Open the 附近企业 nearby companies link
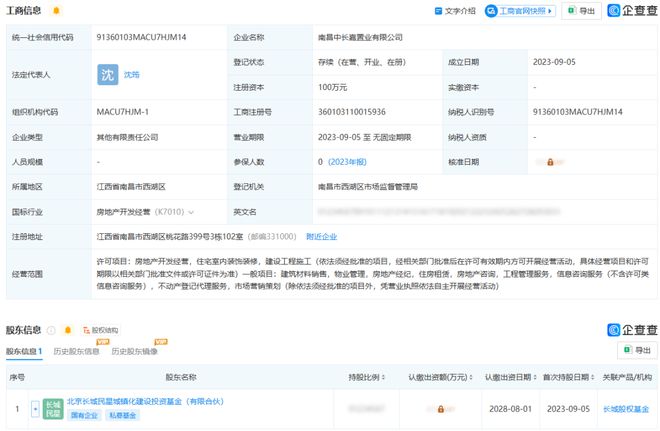The height and width of the screenshot is (431, 660). [322, 237]
